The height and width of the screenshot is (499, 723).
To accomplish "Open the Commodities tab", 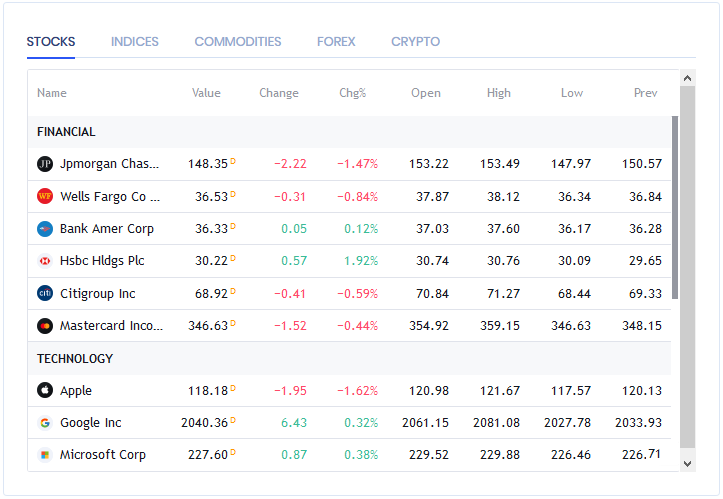I will 237,42.
